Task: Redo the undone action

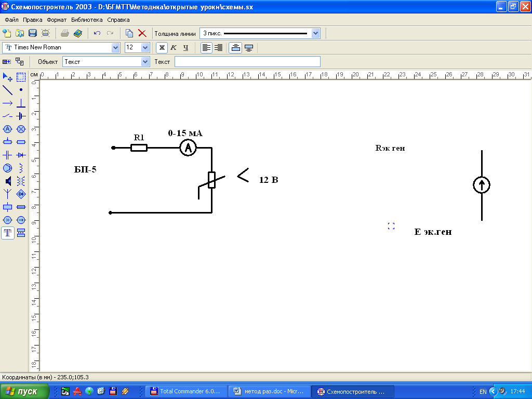Action: click(x=110, y=33)
